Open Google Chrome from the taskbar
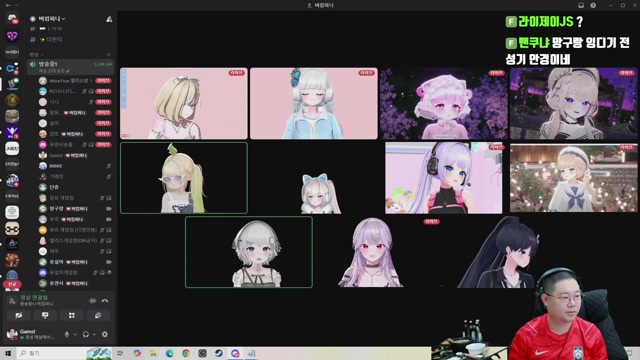Viewport: 640px width, 360px height. click(x=186, y=353)
